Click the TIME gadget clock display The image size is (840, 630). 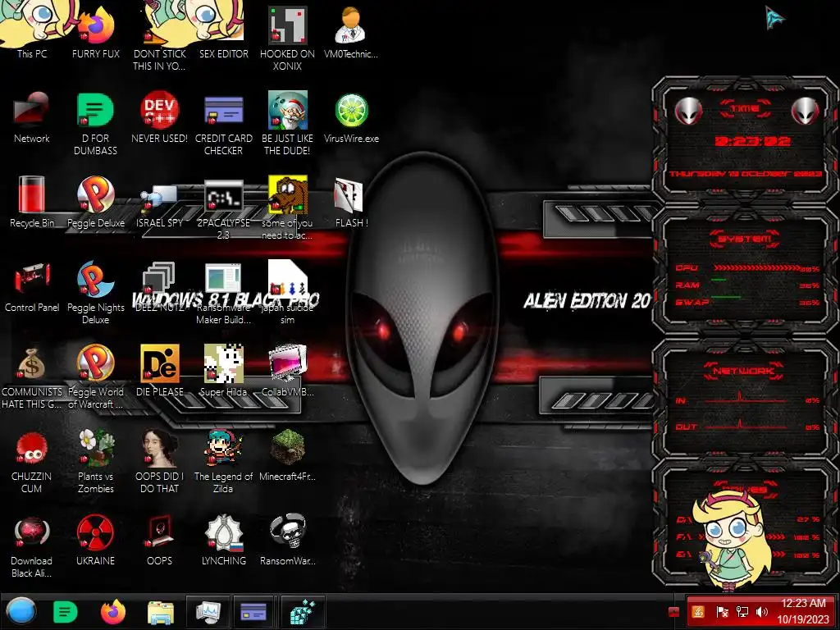point(752,141)
